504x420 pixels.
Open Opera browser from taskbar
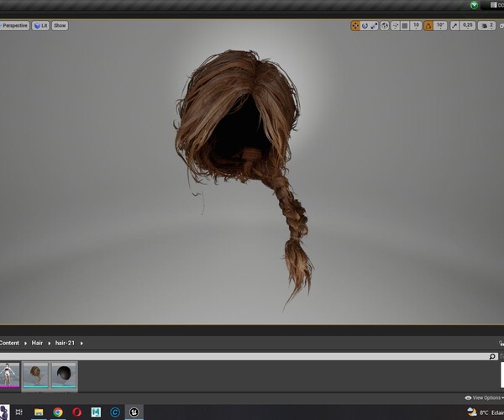(76, 412)
